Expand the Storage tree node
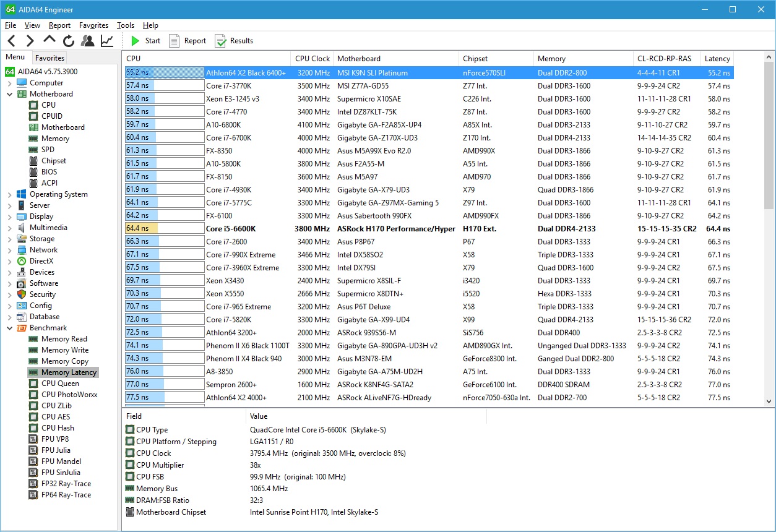 tap(9, 239)
